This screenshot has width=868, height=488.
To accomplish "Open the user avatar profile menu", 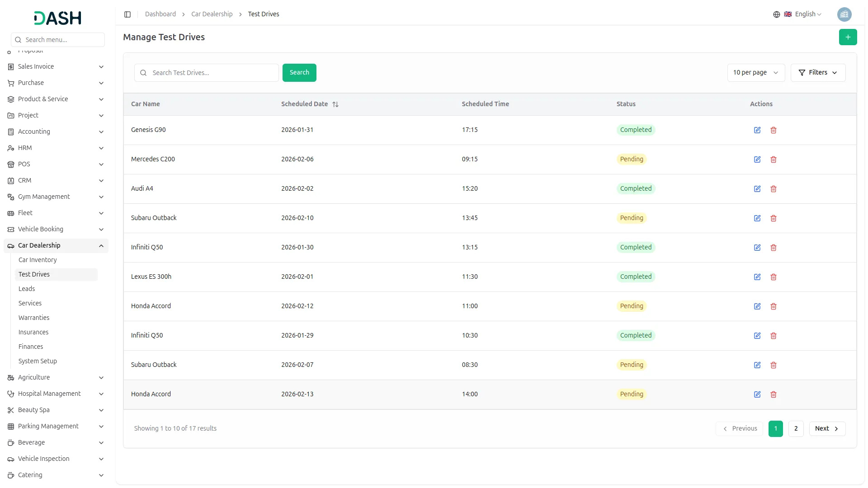I will click(x=844, y=14).
